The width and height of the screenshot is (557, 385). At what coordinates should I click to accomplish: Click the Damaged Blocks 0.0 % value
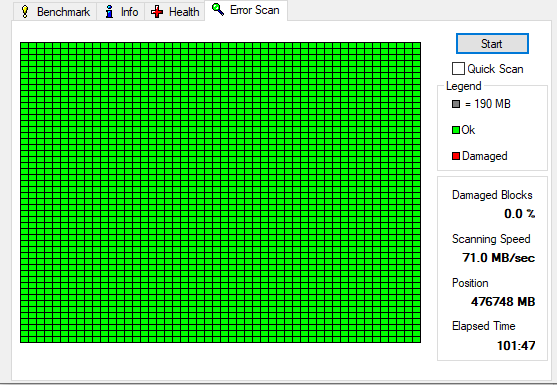coord(519,213)
